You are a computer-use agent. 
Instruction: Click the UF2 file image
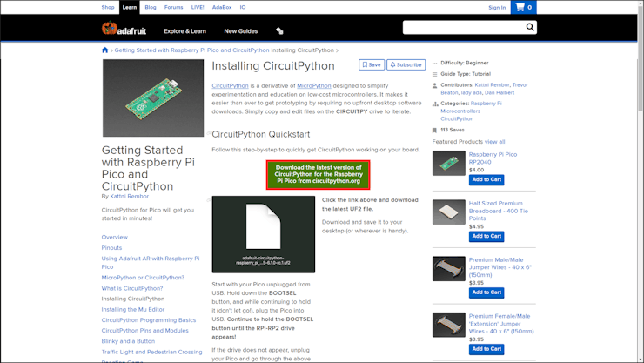[264, 234]
